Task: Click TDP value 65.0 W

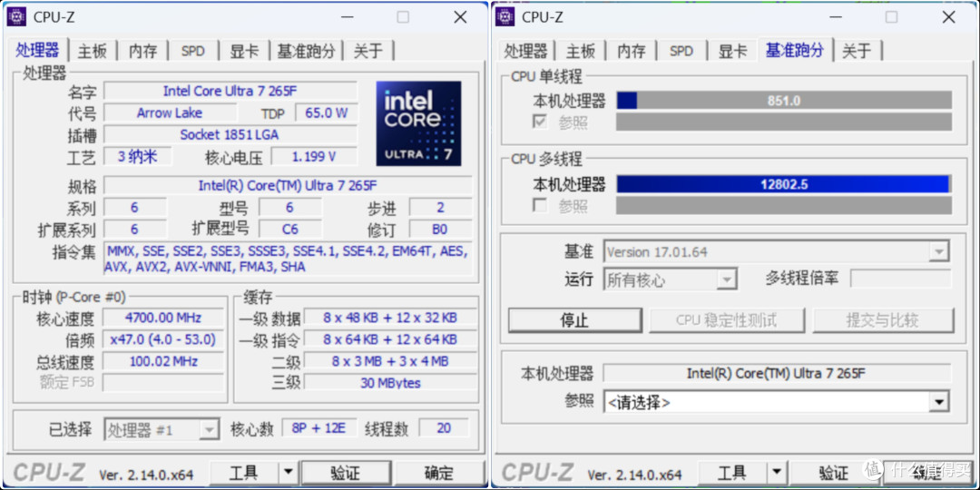Action: 327,113
